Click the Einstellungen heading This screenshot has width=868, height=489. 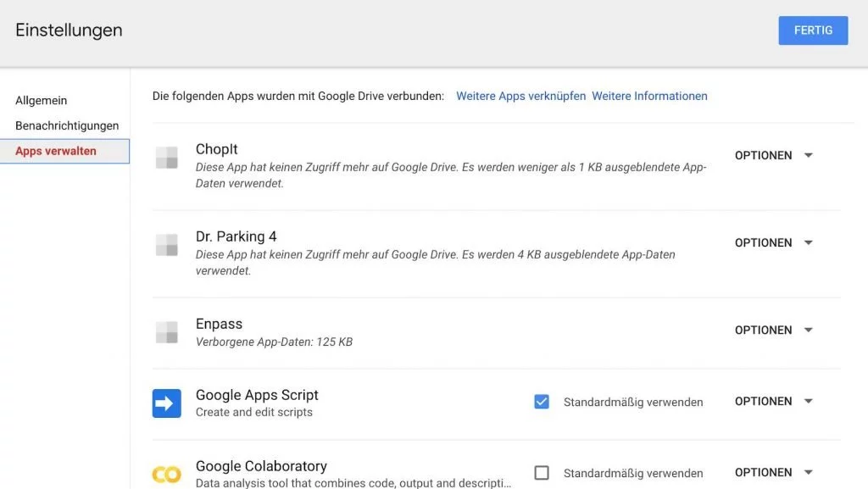(x=69, y=30)
